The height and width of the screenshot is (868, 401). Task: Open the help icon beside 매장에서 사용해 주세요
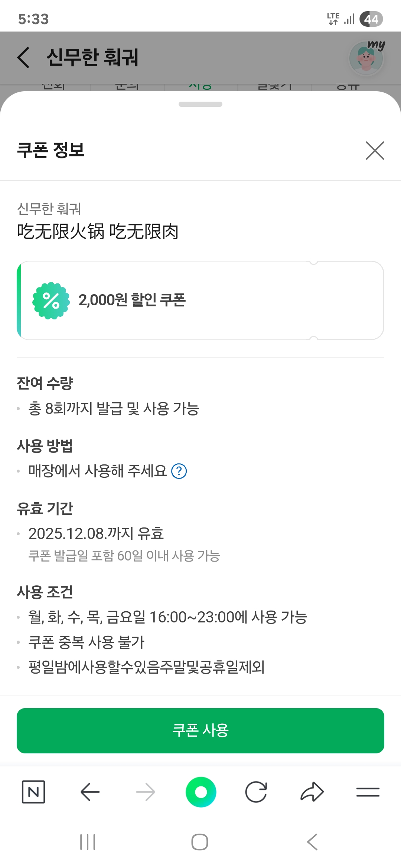click(179, 471)
